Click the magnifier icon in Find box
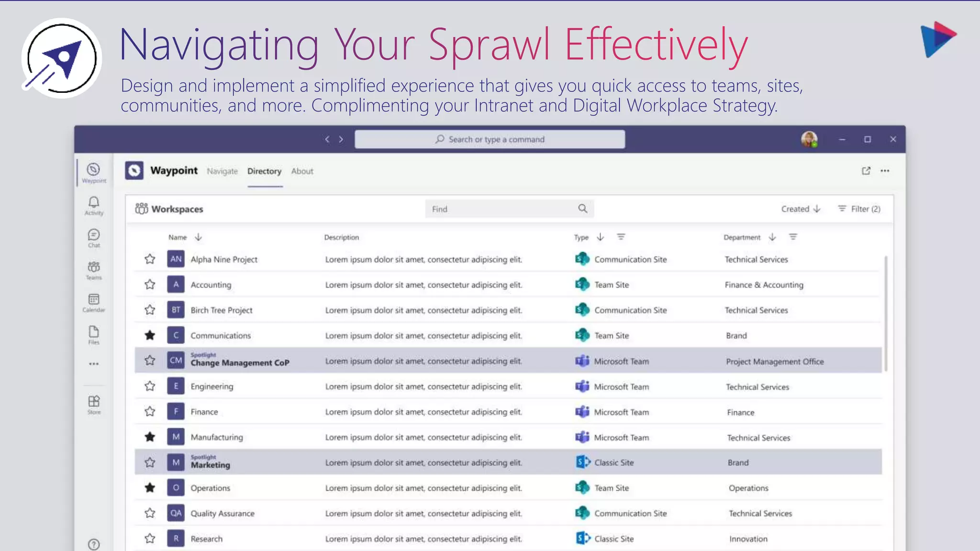 pos(582,209)
